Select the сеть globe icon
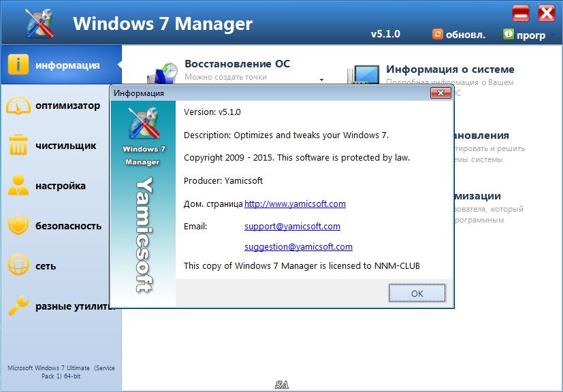Screen dimensions: 563x392 click(x=18, y=265)
